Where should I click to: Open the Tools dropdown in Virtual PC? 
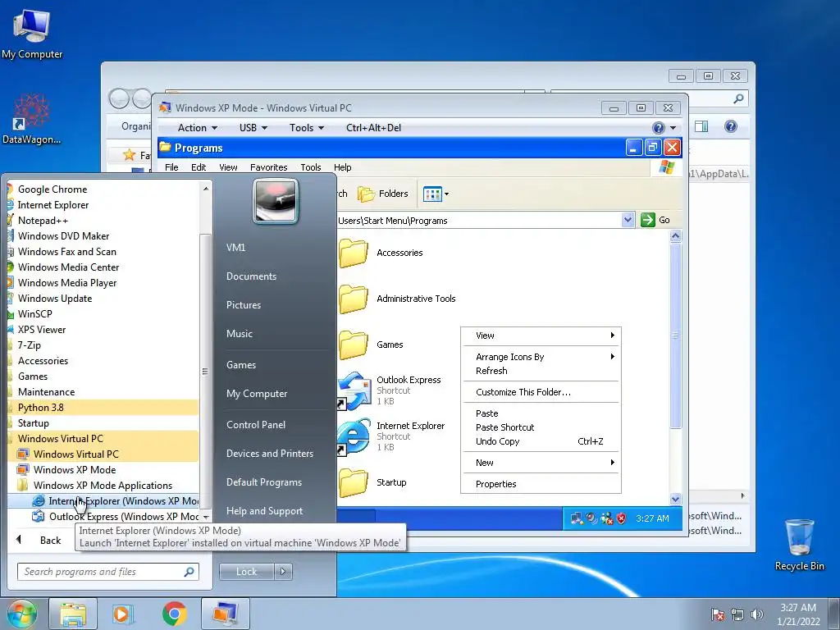[307, 127]
